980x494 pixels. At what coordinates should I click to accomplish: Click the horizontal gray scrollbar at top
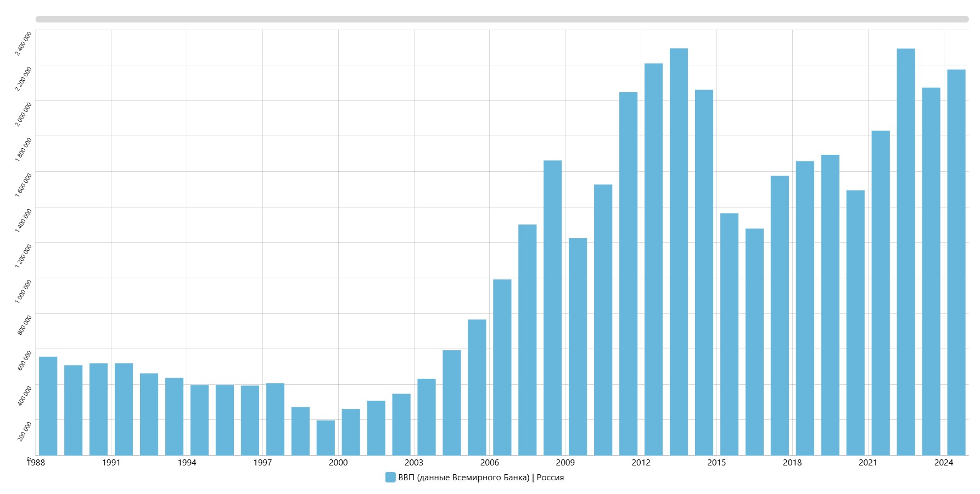click(502, 19)
